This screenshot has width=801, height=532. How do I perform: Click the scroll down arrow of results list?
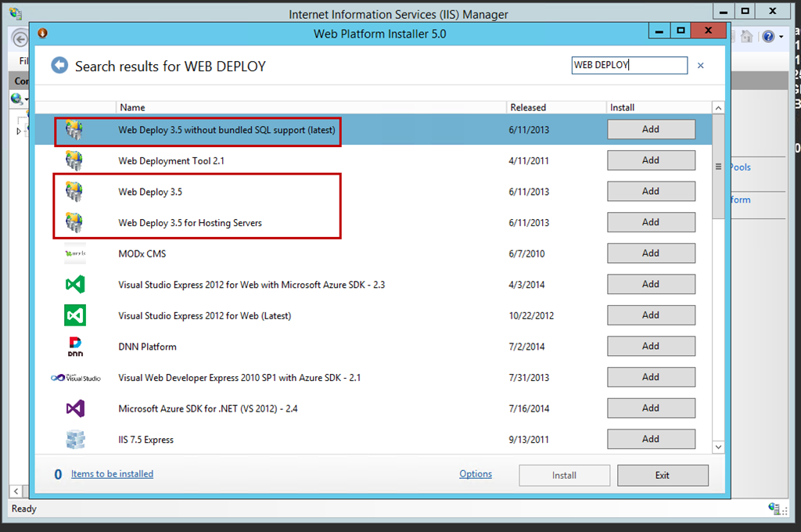click(x=718, y=447)
